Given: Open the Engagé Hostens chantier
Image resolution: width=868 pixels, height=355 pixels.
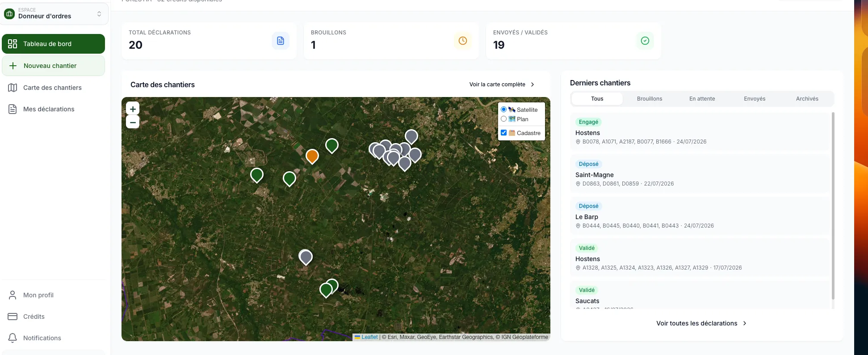Looking at the screenshot, I should [700, 132].
